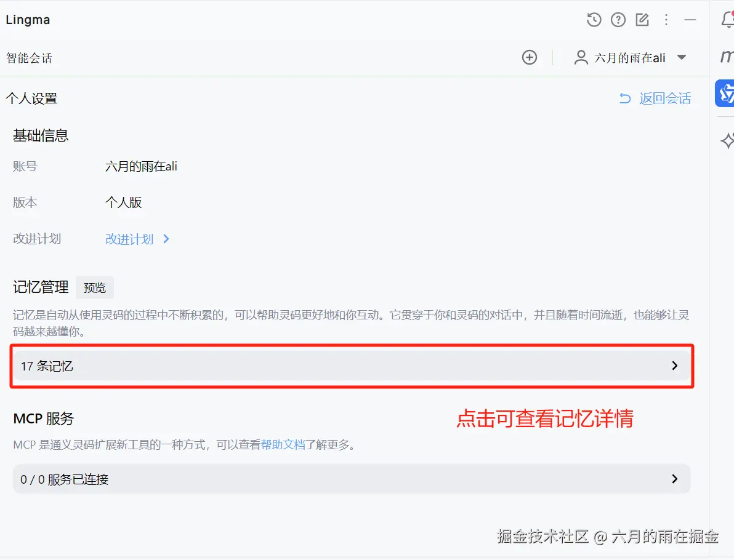
Task: Open the help question mark icon
Action: tap(618, 20)
